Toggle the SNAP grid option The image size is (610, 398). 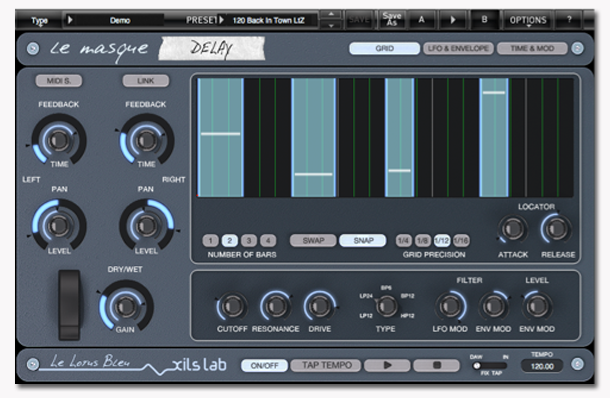[363, 240]
